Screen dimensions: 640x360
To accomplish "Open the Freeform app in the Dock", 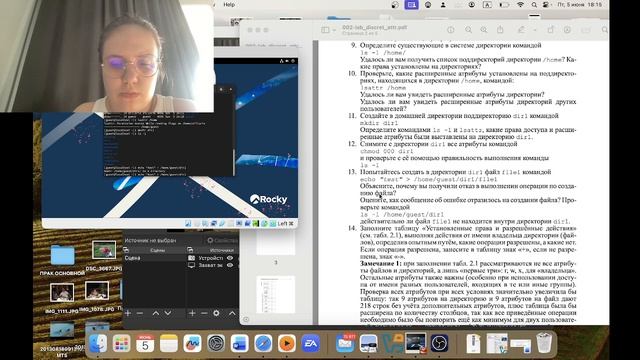I will pos(192,343).
